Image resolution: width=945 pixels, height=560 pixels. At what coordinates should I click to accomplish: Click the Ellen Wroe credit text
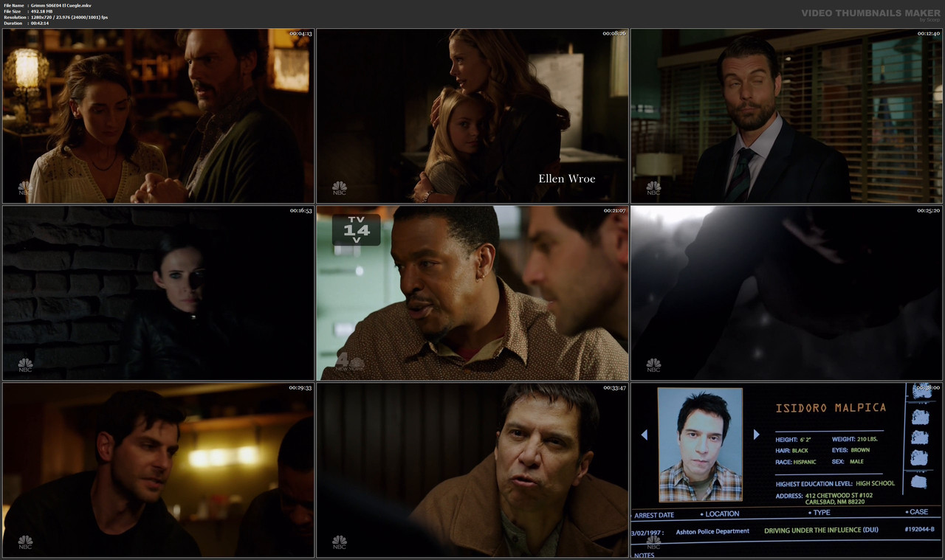pos(568,178)
